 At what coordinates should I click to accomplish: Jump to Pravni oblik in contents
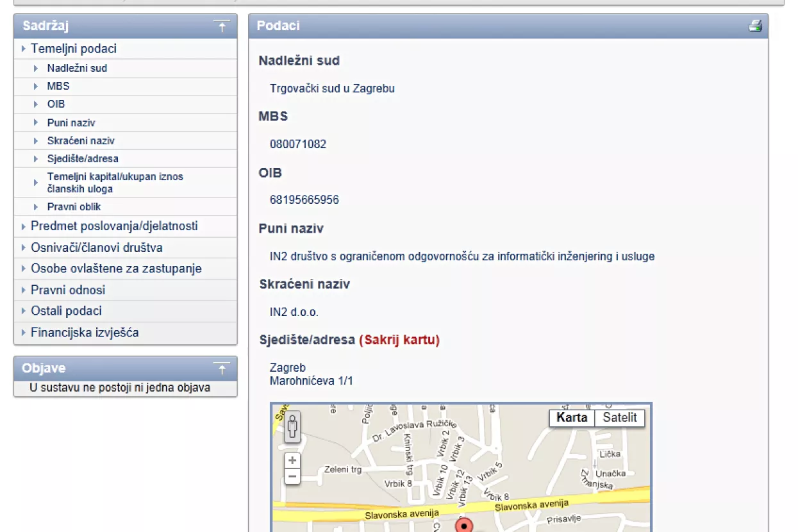click(x=74, y=207)
